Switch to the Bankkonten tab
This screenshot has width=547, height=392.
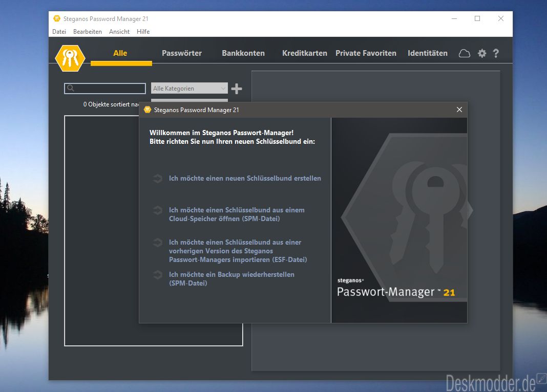243,53
